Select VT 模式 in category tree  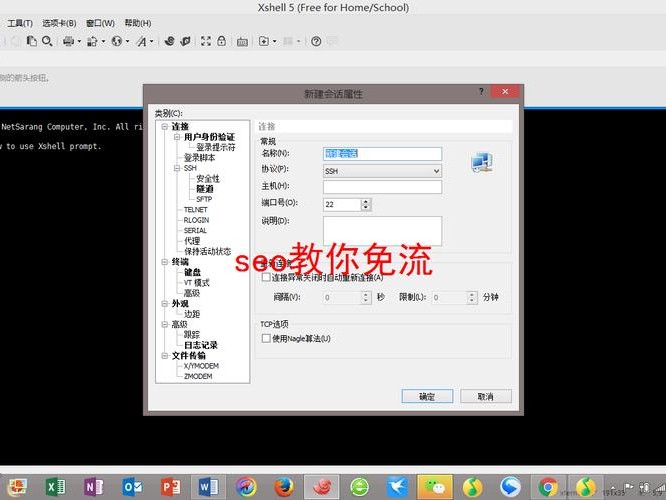(x=197, y=283)
